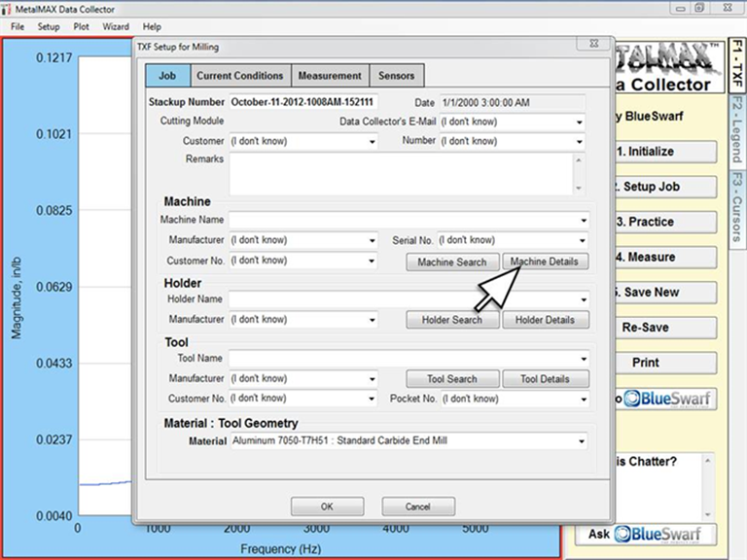Click the MetalMAX app icon in title bar
Image resolution: width=747 pixels, height=560 pixels.
[x=6, y=9]
